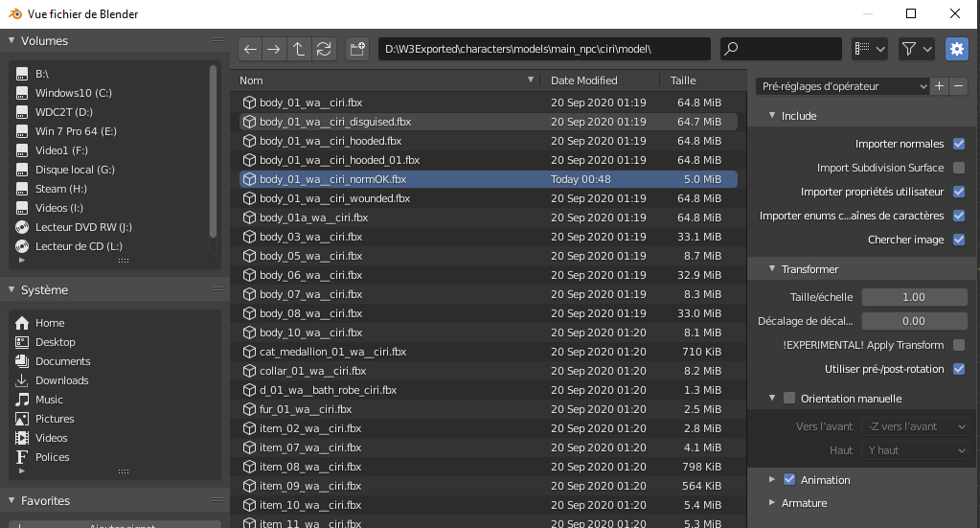Image resolution: width=980 pixels, height=528 pixels.
Task: Toggle Chercher image checkbox
Action: pyautogui.click(x=959, y=240)
